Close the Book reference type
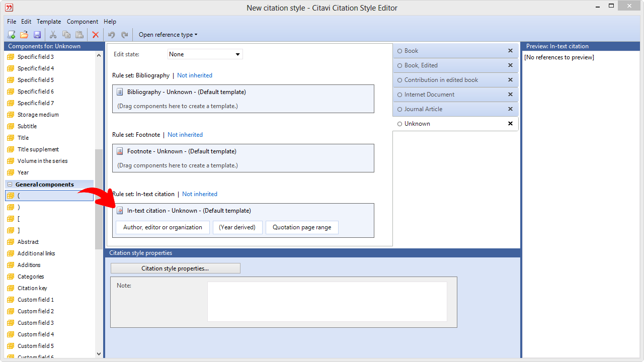 coord(510,51)
